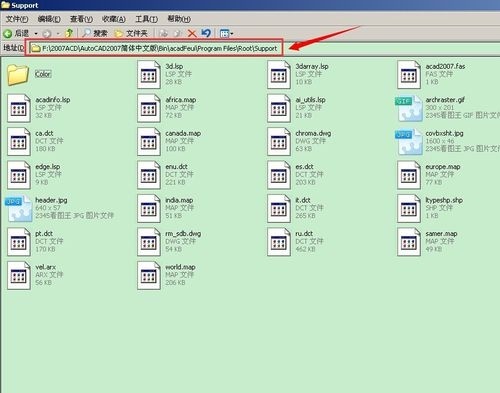The height and width of the screenshot is (393, 500).
Task: Open the 编辑(E) menu
Action: pyautogui.click(x=49, y=19)
